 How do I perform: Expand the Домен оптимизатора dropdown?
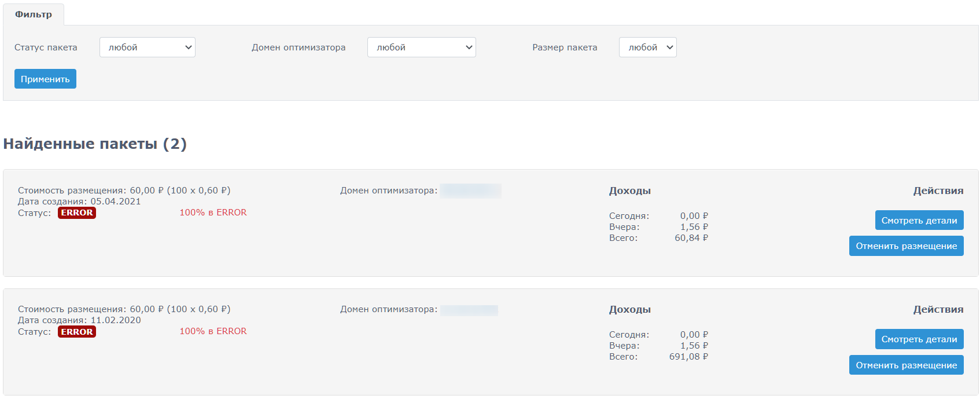point(422,47)
